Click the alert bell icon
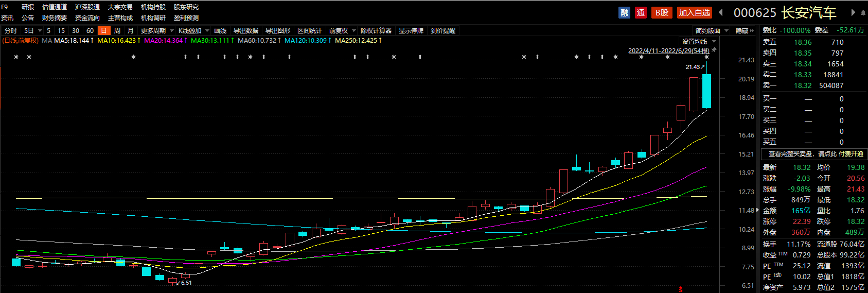This screenshot has height=293, width=868. pyautogui.click(x=863, y=13)
